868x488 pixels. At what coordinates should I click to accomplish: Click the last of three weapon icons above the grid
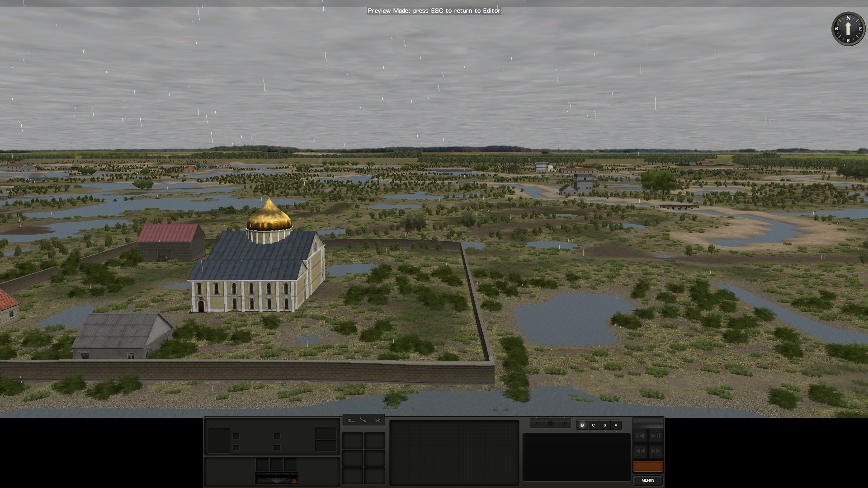click(377, 421)
